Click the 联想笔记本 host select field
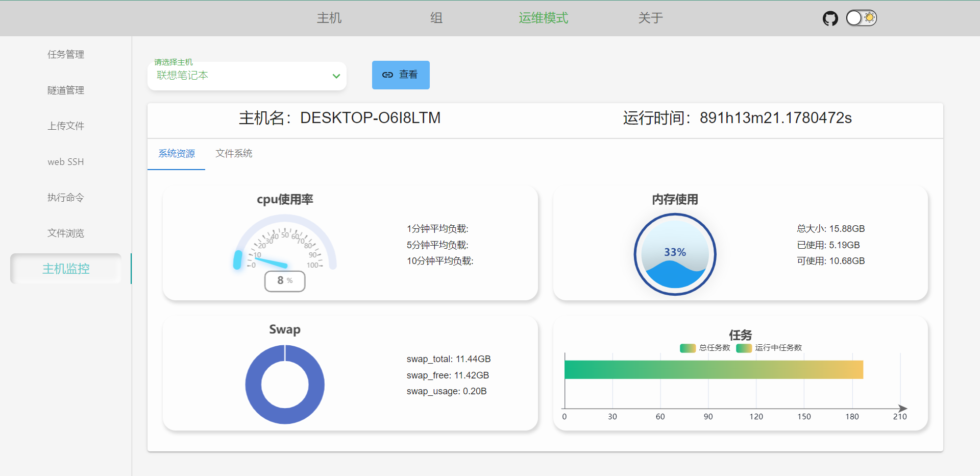This screenshot has width=980, height=476. (x=247, y=76)
